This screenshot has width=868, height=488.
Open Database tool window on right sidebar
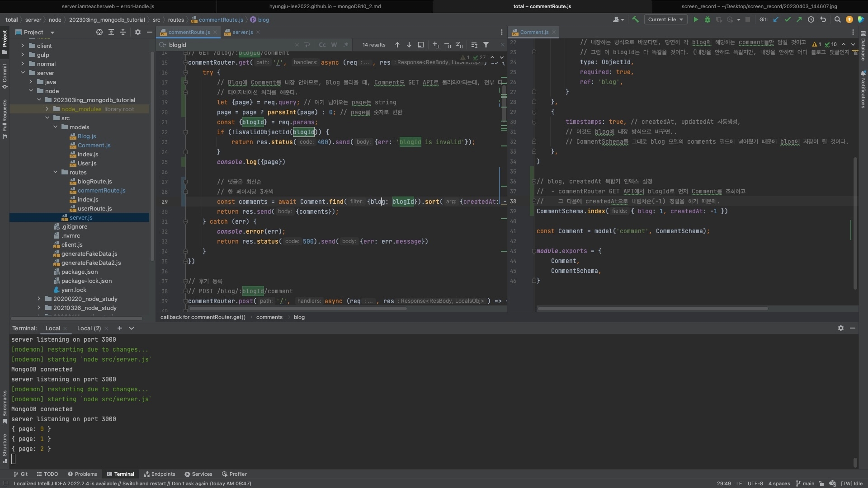tap(863, 45)
